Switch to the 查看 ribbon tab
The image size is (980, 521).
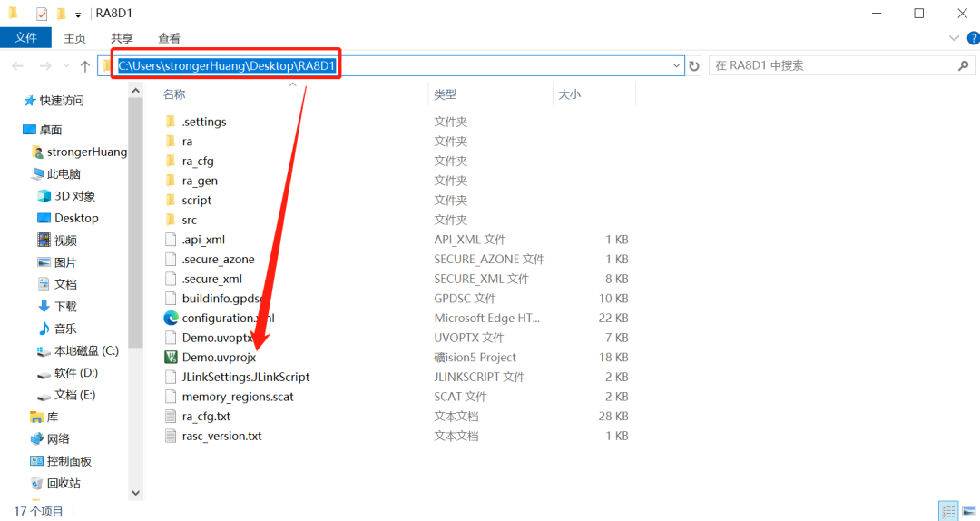[x=169, y=38]
